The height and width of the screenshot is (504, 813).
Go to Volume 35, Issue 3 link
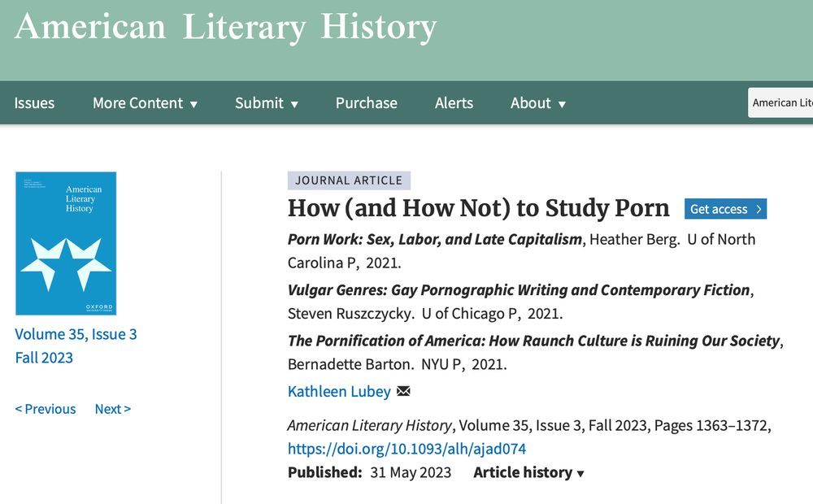click(x=76, y=334)
